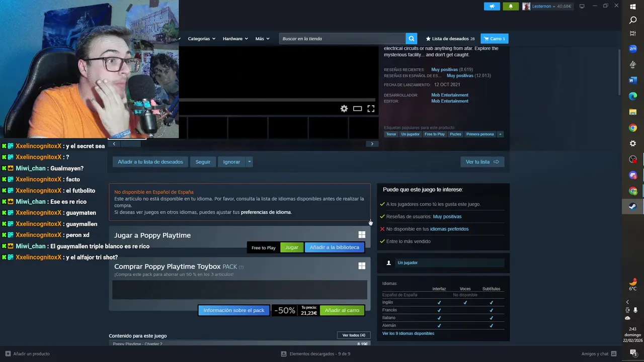This screenshot has height=362, width=644.
Task: Click the Lesternon profile avatar
Action: pos(526,6)
